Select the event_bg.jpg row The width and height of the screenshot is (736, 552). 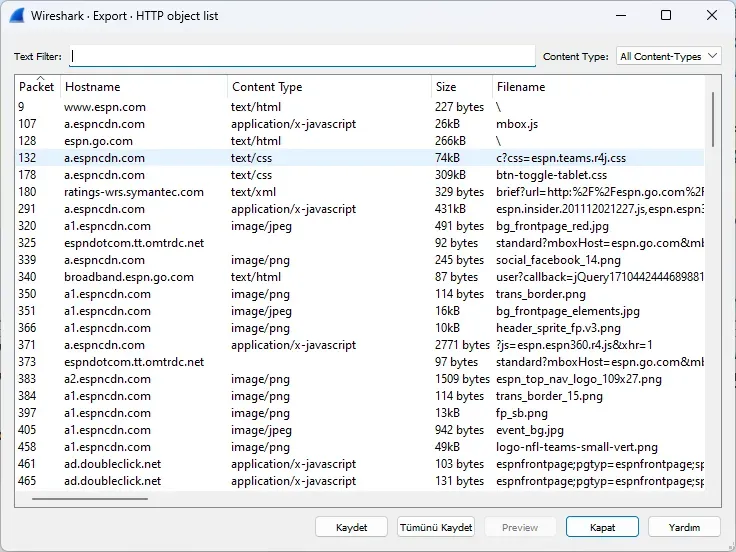tap(360, 429)
